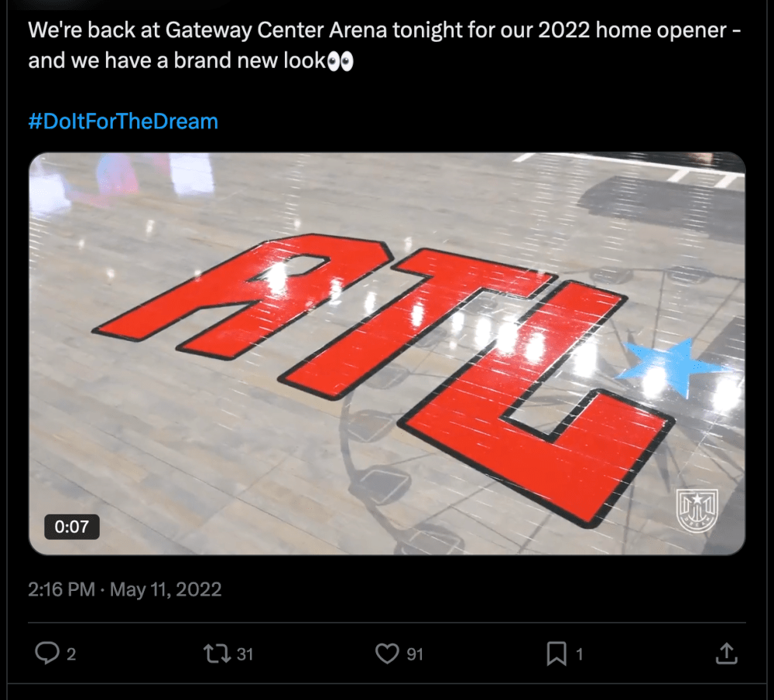Viewport: 774px width, 700px height.
Task: Click the eyes emoji in the tweet text
Action: (x=340, y=62)
